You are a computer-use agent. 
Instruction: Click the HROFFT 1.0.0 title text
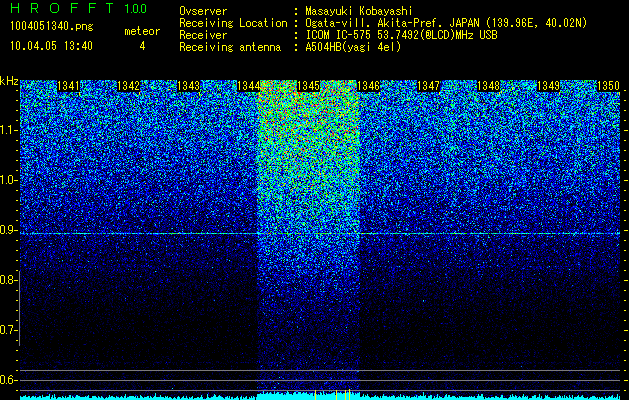[x=78, y=8]
